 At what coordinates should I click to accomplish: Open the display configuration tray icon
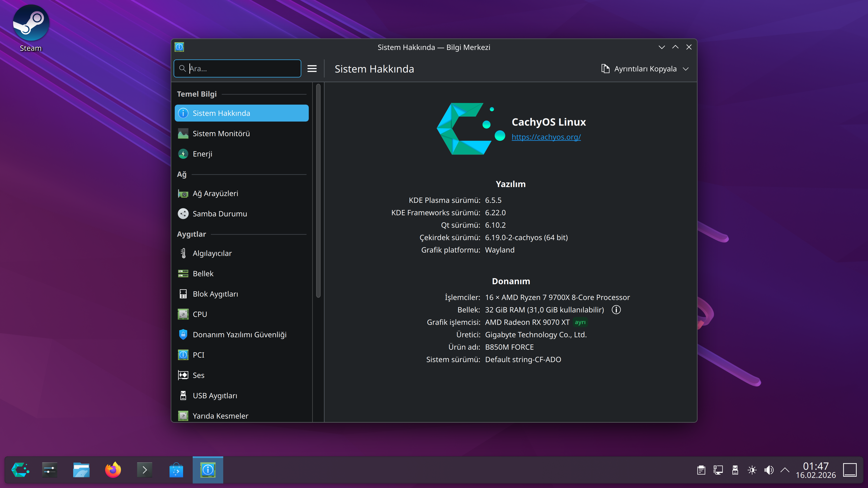click(x=718, y=470)
